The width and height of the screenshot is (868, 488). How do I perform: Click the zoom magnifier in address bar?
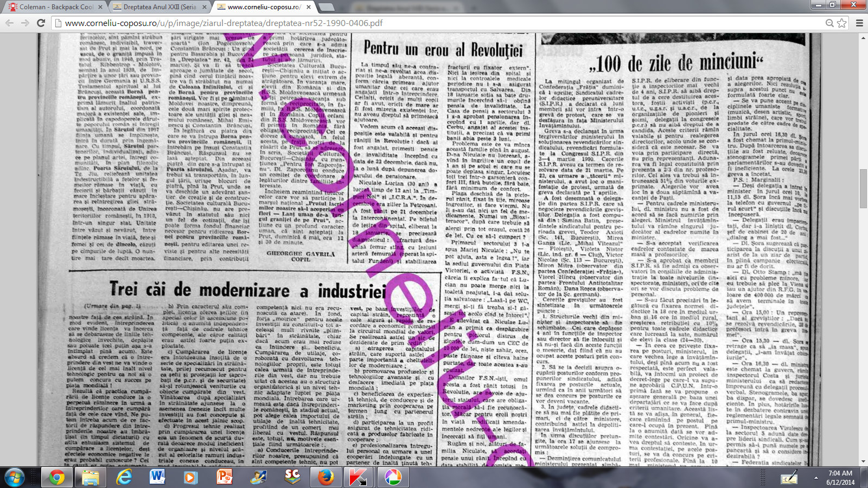[x=829, y=23]
